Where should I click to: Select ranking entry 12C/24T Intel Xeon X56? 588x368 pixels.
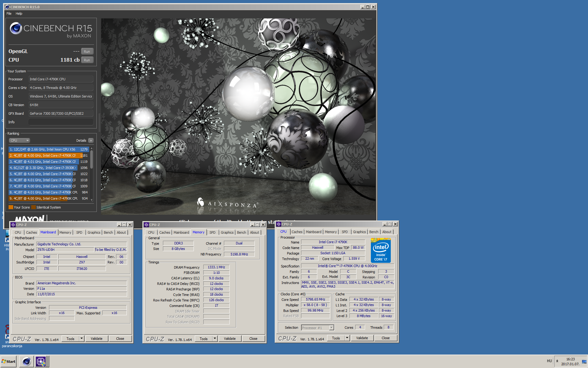coord(49,149)
